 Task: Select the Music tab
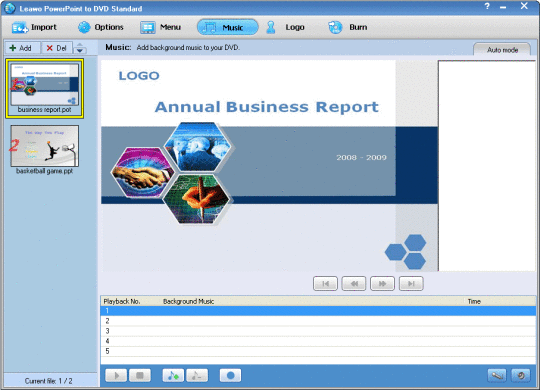[227, 27]
